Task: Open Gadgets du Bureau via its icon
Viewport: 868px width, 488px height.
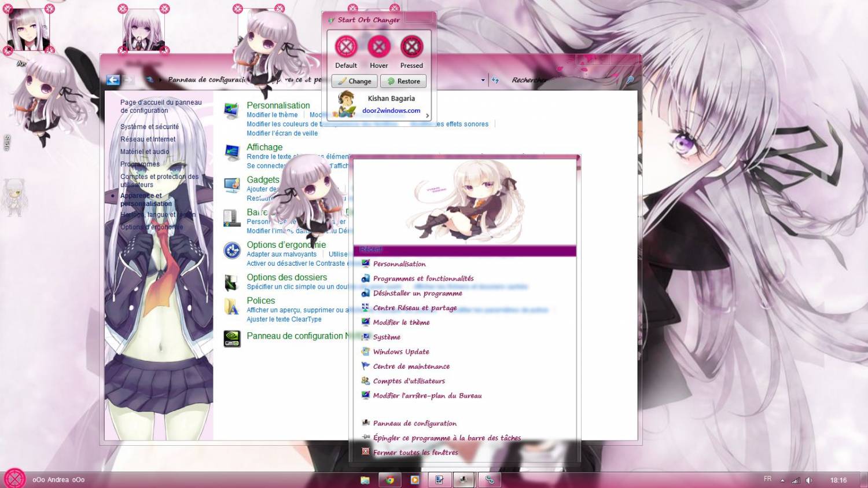Action: point(231,185)
